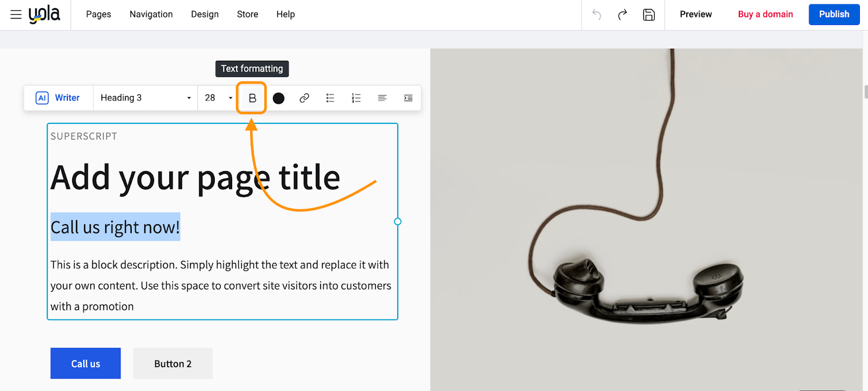Select the Button 2 element
This screenshot has height=391, width=868.
[173, 364]
